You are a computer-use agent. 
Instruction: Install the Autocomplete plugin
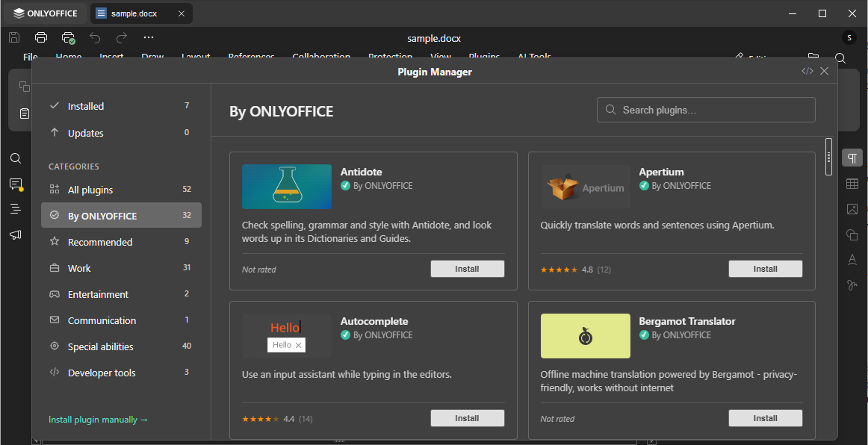(467, 418)
